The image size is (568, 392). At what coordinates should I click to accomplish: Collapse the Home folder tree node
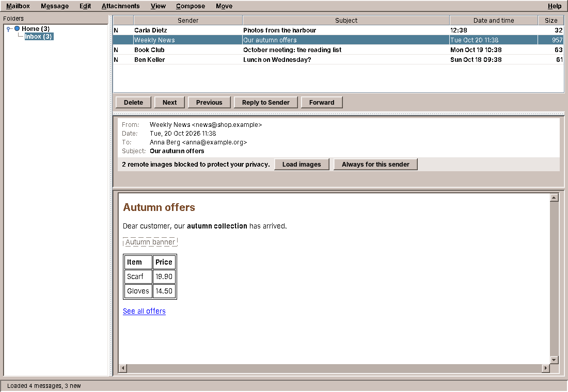tap(9, 29)
